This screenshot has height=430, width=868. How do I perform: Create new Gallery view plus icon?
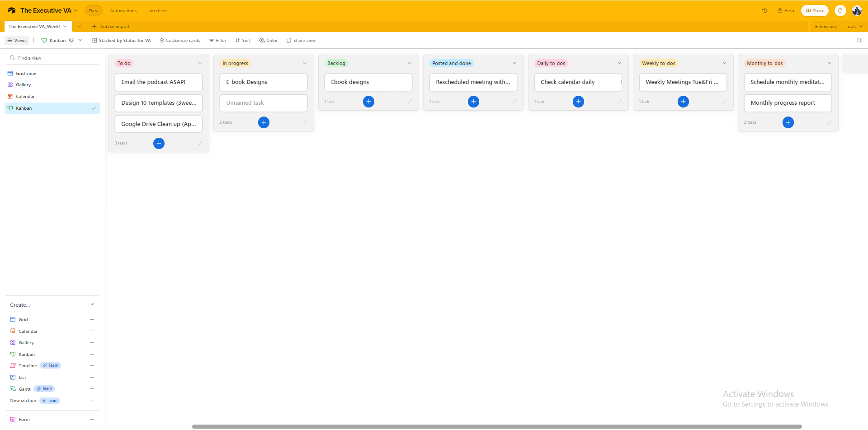point(92,343)
